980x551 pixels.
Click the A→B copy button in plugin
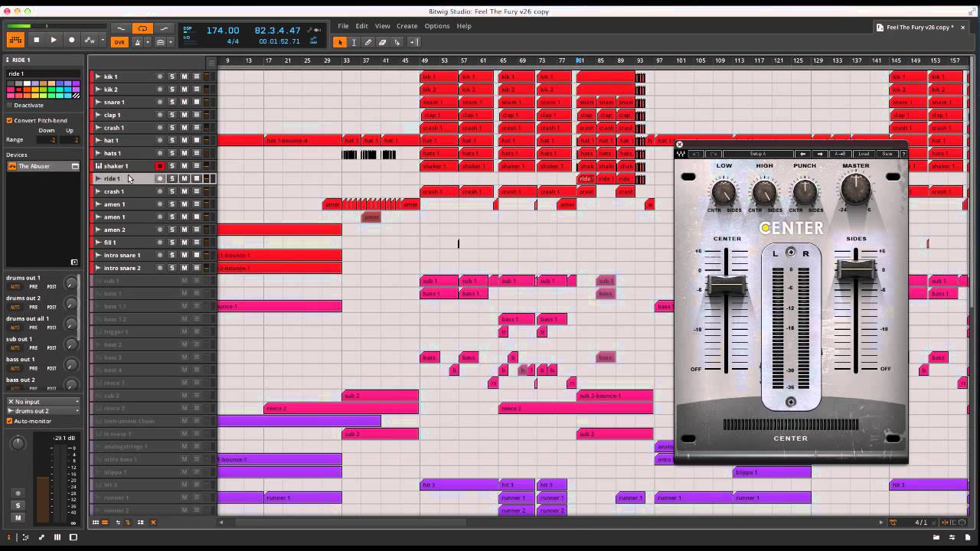tap(840, 154)
